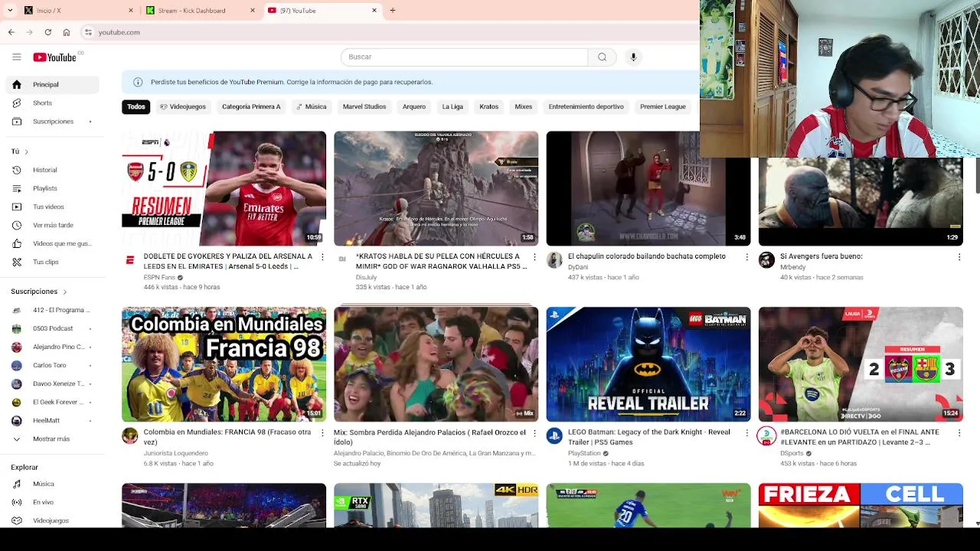Play Mix Sombra Perdida thumbnail
This screenshot has width=980, height=551.
pos(436,364)
